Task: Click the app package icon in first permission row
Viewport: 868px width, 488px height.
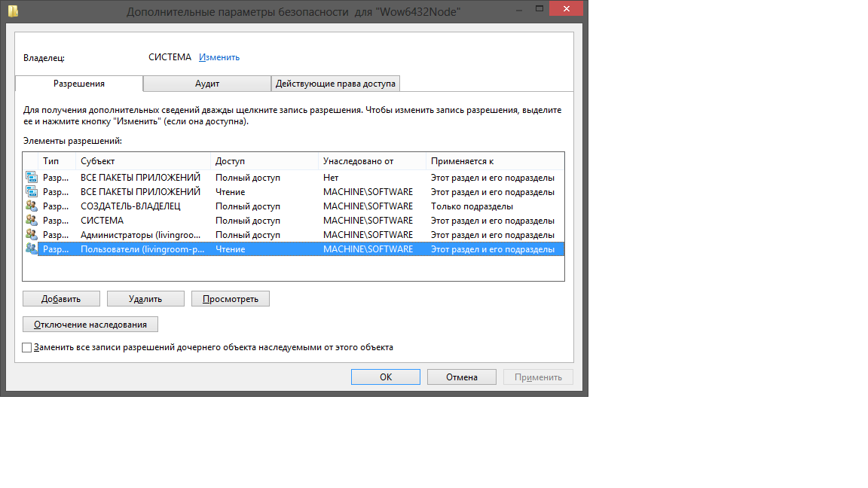Action: [32, 178]
